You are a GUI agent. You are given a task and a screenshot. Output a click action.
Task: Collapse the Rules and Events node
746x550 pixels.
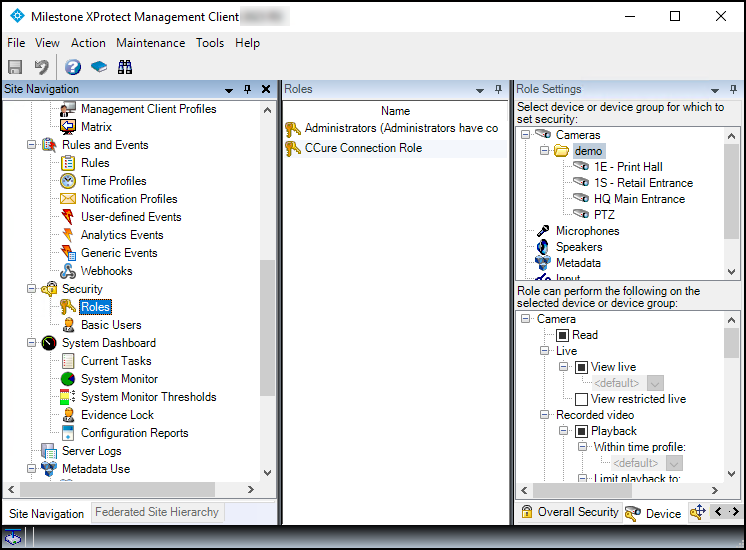click(x=31, y=145)
